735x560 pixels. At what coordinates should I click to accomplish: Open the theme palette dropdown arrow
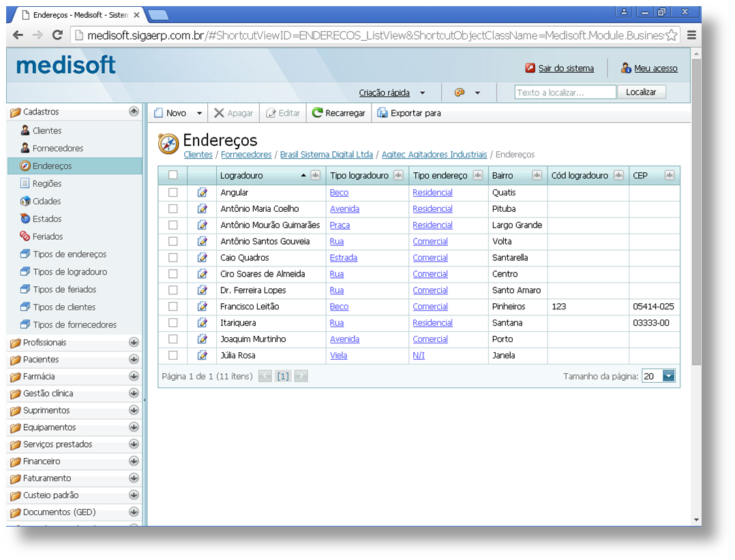pyautogui.click(x=478, y=93)
